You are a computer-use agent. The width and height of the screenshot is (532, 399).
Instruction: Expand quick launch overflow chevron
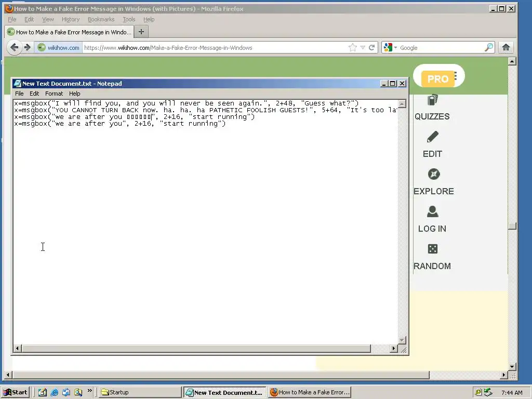pyautogui.click(x=89, y=391)
